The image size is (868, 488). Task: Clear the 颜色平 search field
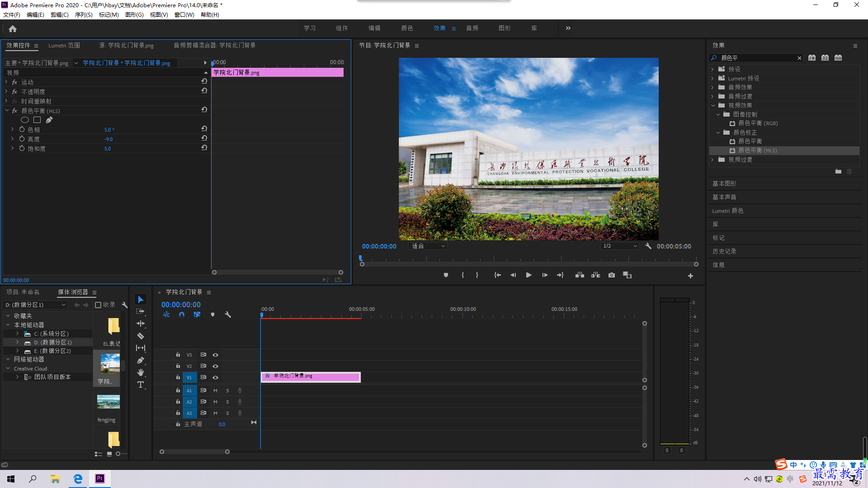pyautogui.click(x=799, y=58)
